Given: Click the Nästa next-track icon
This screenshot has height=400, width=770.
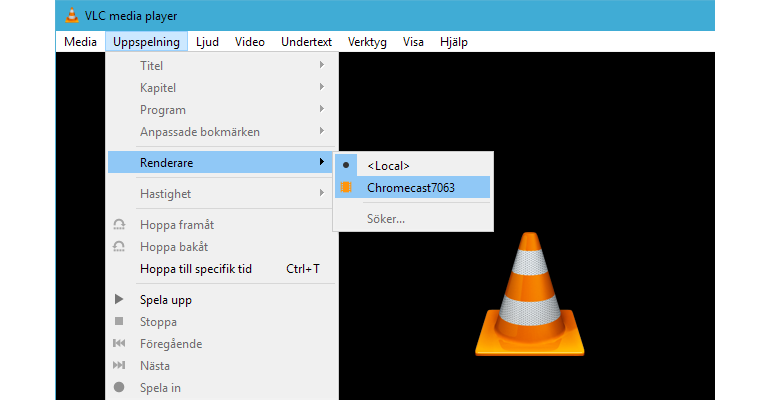Looking at the screenshot, I should 119,365.
